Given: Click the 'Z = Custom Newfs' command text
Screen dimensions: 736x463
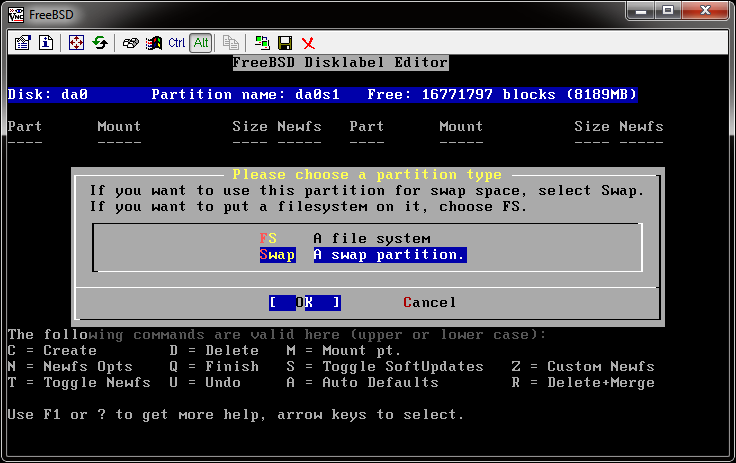Looking at the screenshot, I should coord(583,366).
